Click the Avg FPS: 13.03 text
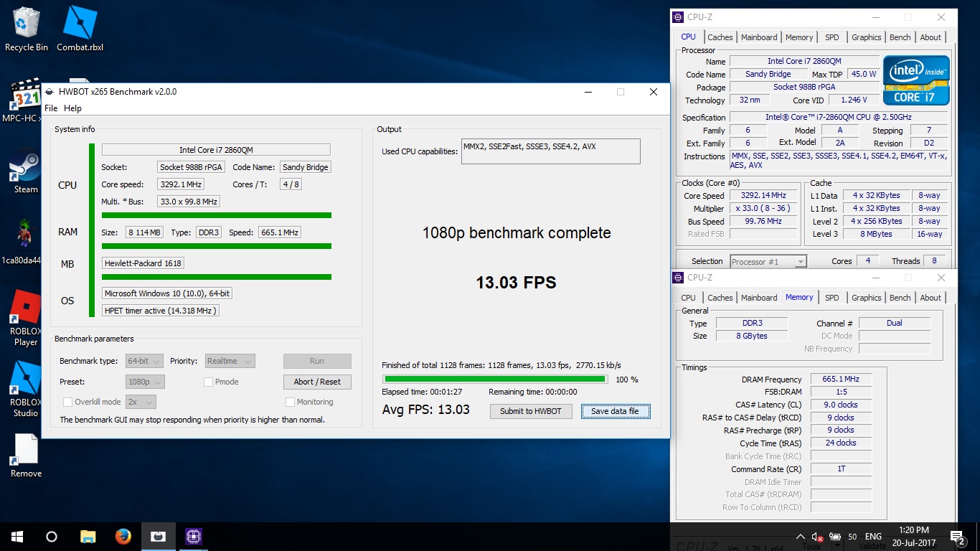The image size is (980, 551). pyautogui.click(x=426, y=410)
